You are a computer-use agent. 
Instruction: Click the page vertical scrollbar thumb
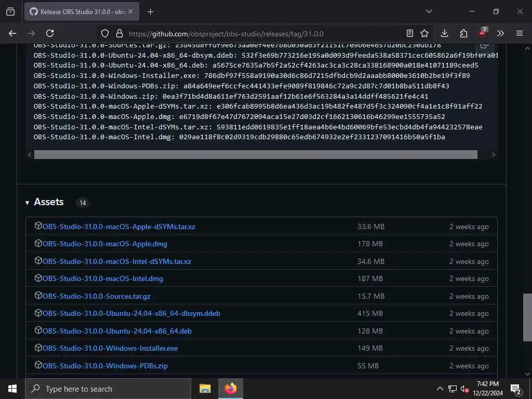point(527,317)
